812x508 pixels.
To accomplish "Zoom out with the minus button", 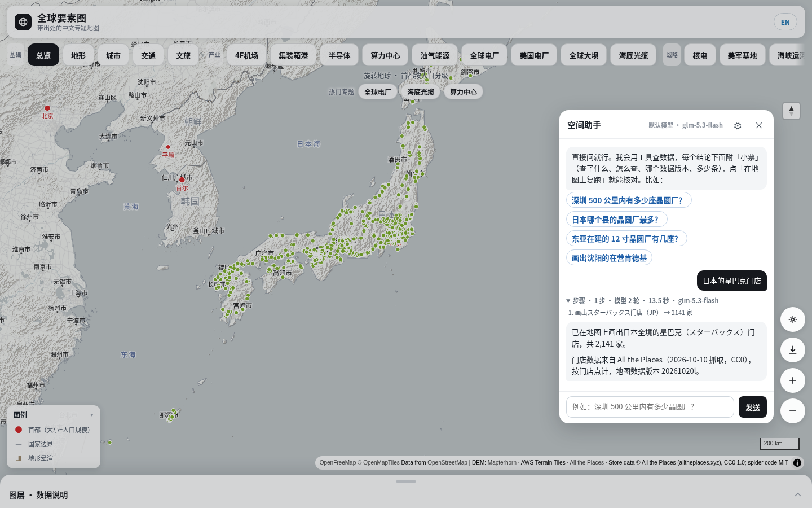I will click(792, 411).
